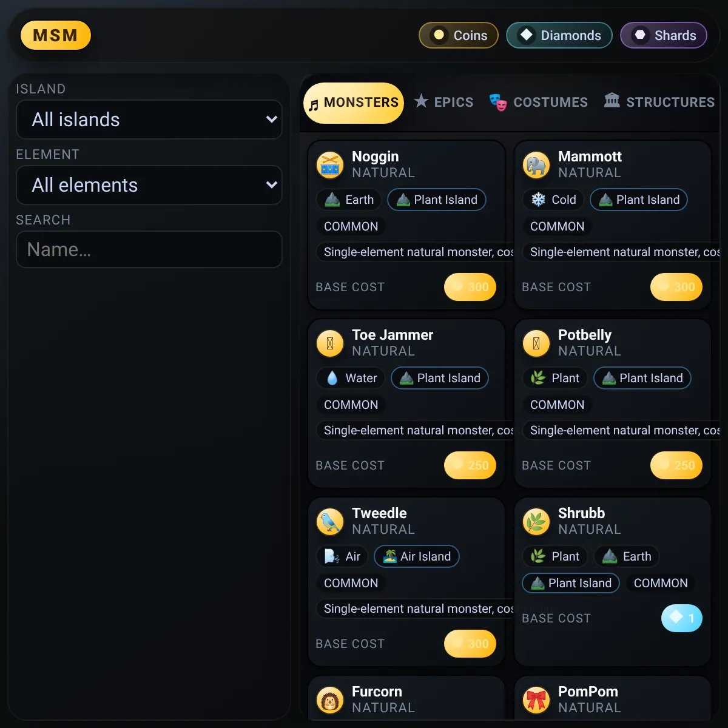Click Noggin's 300 coin cost badge
The height and width of the screenshot is (728, 728).
coord(470,287)
